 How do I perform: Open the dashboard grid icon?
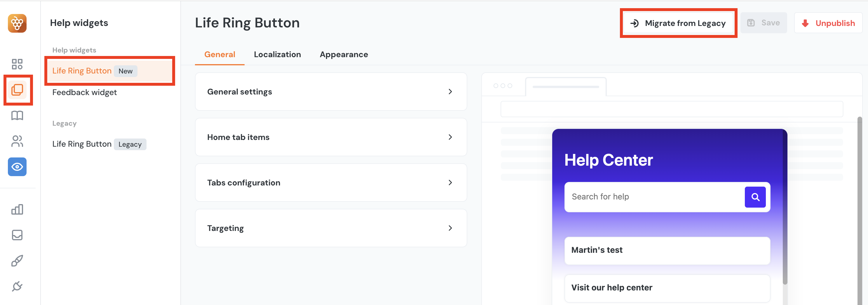coord(17,64)
